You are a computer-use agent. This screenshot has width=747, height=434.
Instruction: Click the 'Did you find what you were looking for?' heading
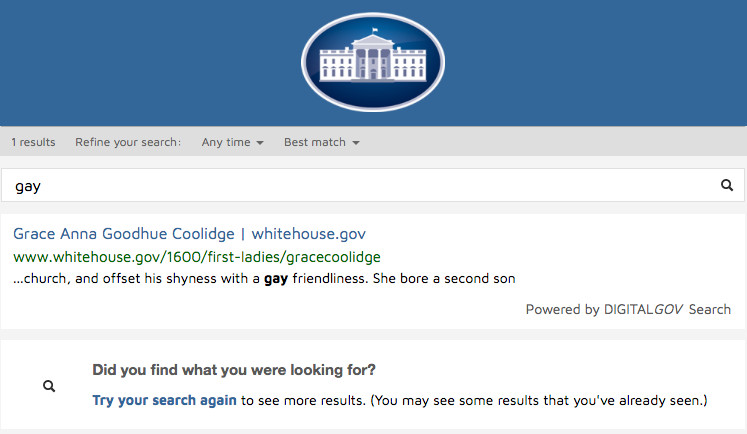pyautogui.click(x=234, y=370)
